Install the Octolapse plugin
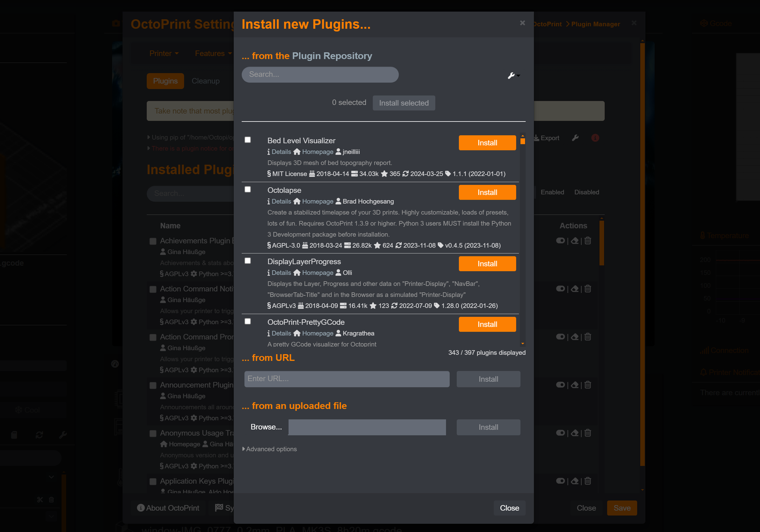The width and height of the screenshot is (760, 532). [x=487, y=192]
